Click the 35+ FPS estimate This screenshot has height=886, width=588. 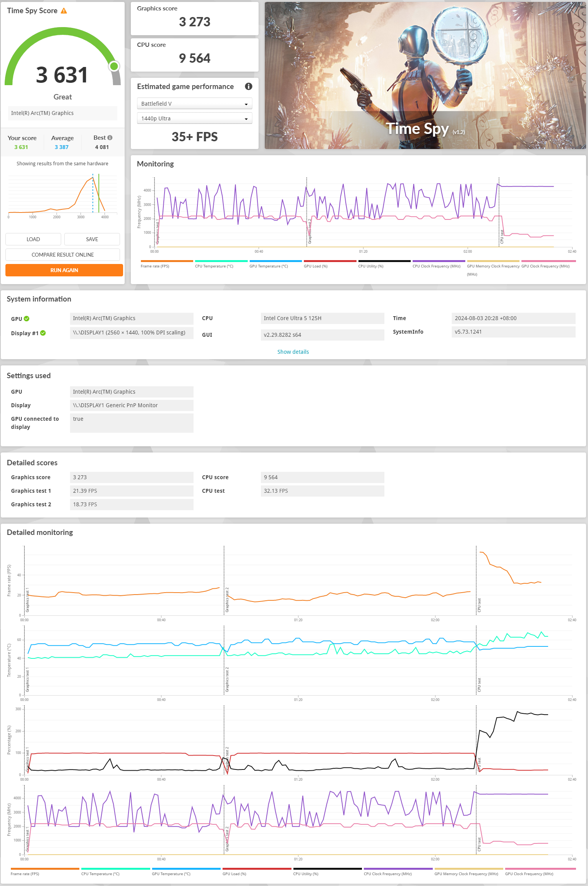tap(195, 137)
